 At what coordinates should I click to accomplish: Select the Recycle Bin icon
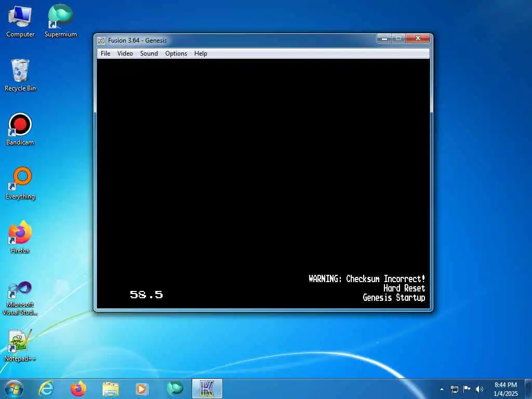[x=20, y=75]
